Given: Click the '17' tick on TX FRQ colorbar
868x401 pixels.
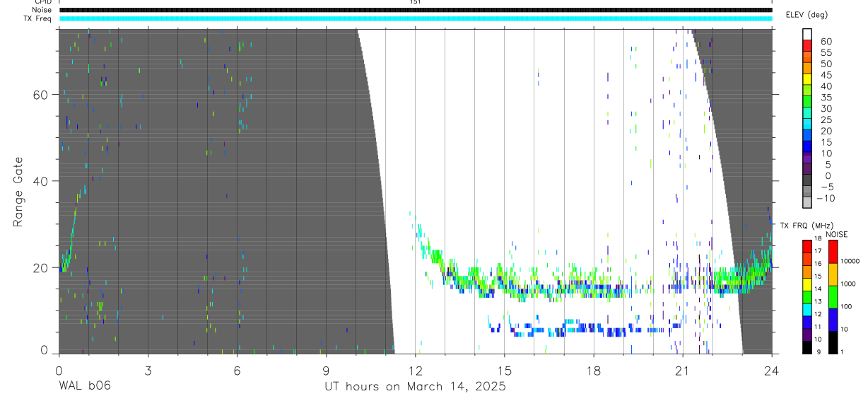Looking at the screenshot, I should (x=819, y=251).
